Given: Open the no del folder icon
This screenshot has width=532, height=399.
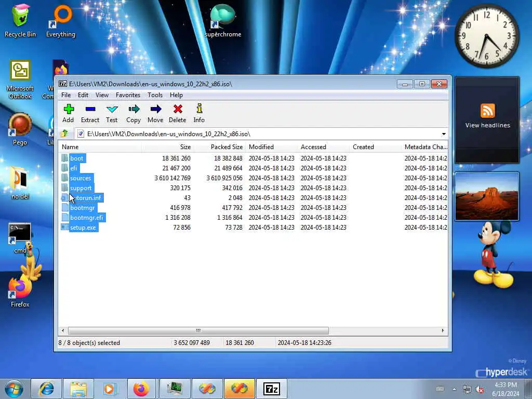Looking at the screenshot, I should (20, 182).
